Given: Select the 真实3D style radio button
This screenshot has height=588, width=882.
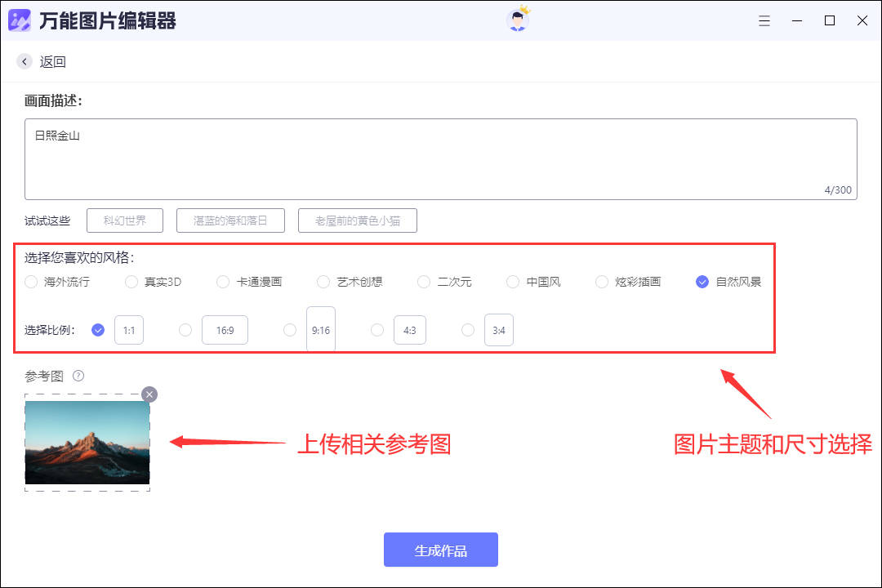Looking at the screenshot, I should (131, 282).
